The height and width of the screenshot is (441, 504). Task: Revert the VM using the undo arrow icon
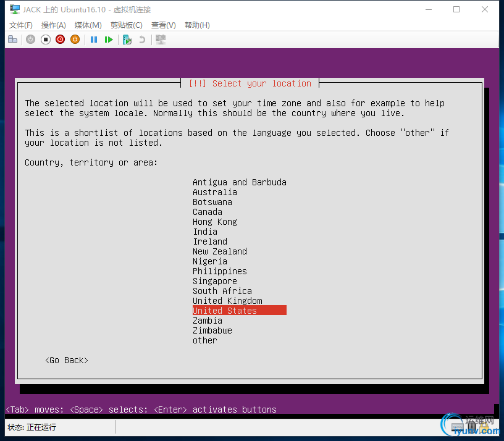coord(142,40)
